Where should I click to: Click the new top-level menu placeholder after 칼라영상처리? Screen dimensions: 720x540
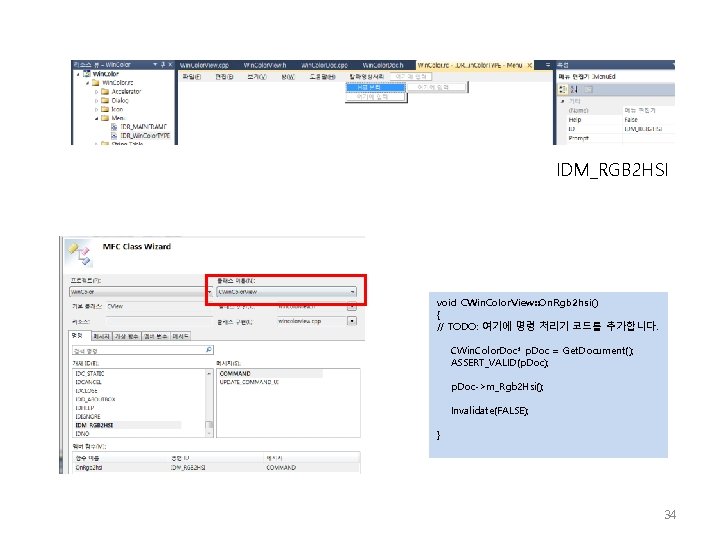411,77
